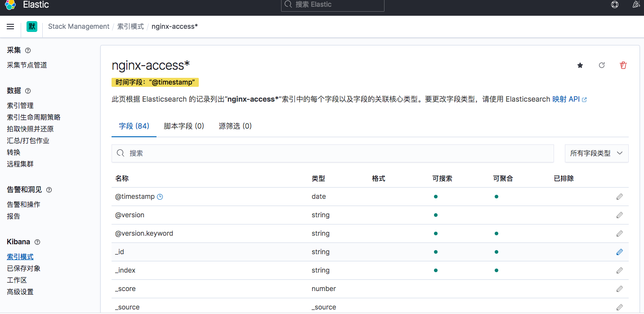The width and height of the screenshot is (644, 314).
Task: Edit the _source field pencil icon
Action: click(620, 307)
